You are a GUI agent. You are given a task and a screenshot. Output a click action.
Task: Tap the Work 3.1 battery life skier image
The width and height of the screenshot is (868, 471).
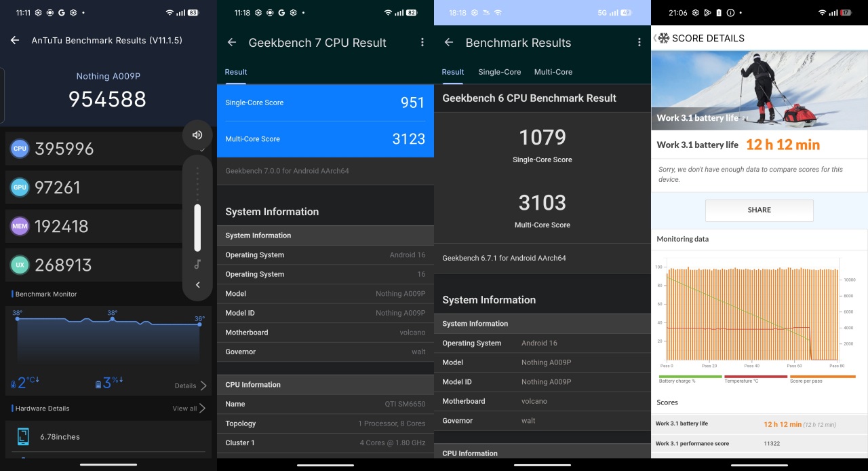pyautogui.click(x=759, y=90)
